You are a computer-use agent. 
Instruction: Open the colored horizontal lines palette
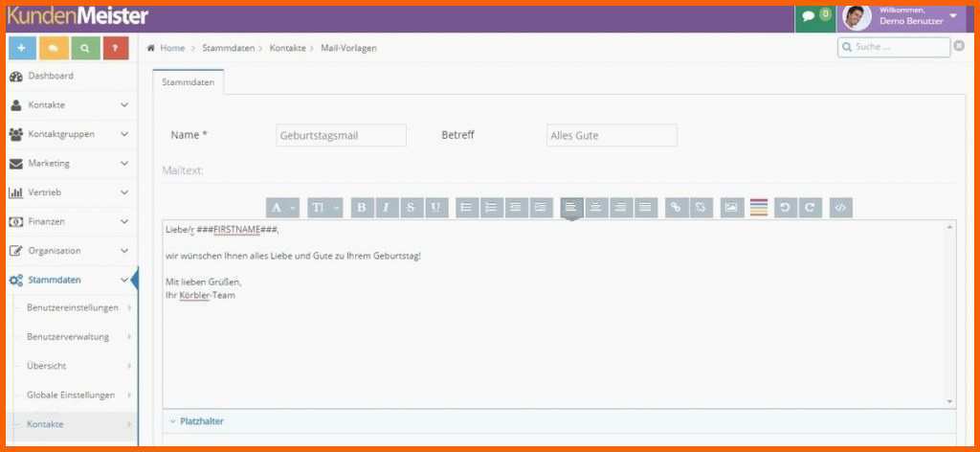pos(758,208)
